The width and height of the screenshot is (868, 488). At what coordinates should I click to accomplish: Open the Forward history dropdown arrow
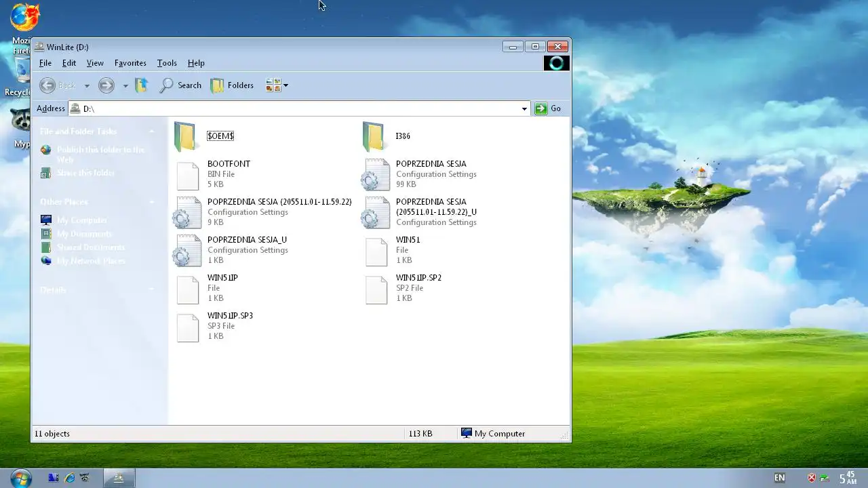[125, 86]
